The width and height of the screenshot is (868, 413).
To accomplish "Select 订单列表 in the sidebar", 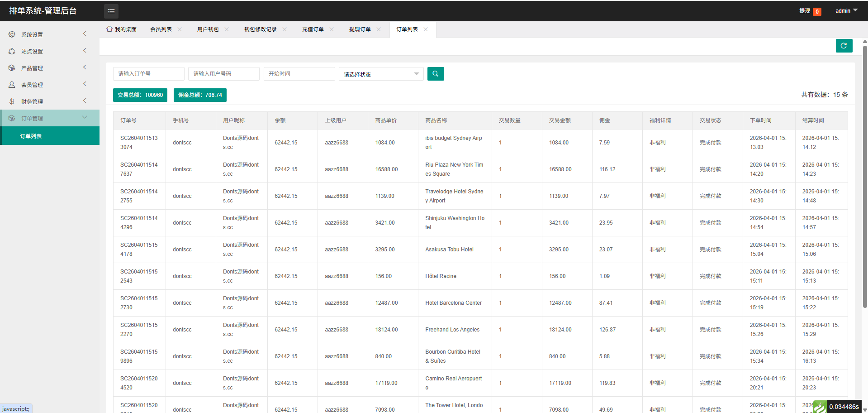I will coord(31,136).
